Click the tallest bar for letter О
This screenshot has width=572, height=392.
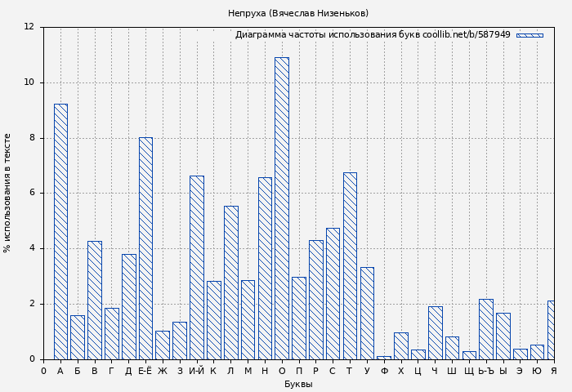pyautogui.click(x=281, y=208)
